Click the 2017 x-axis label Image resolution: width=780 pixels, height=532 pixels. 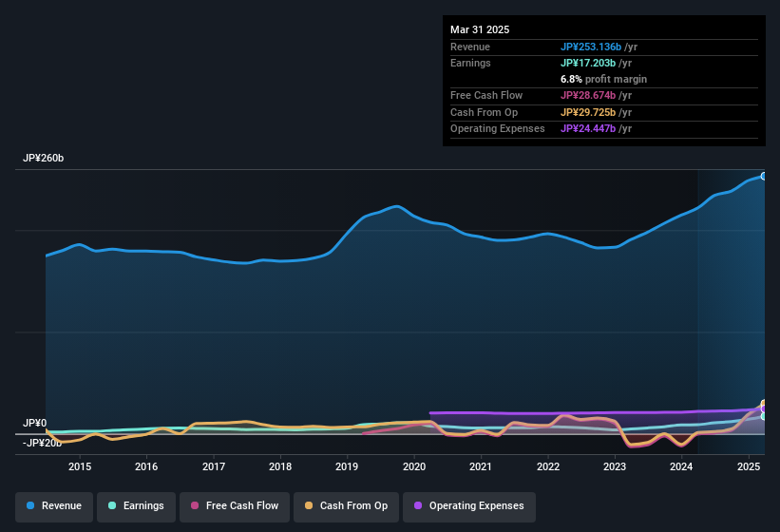pos(214,466)
